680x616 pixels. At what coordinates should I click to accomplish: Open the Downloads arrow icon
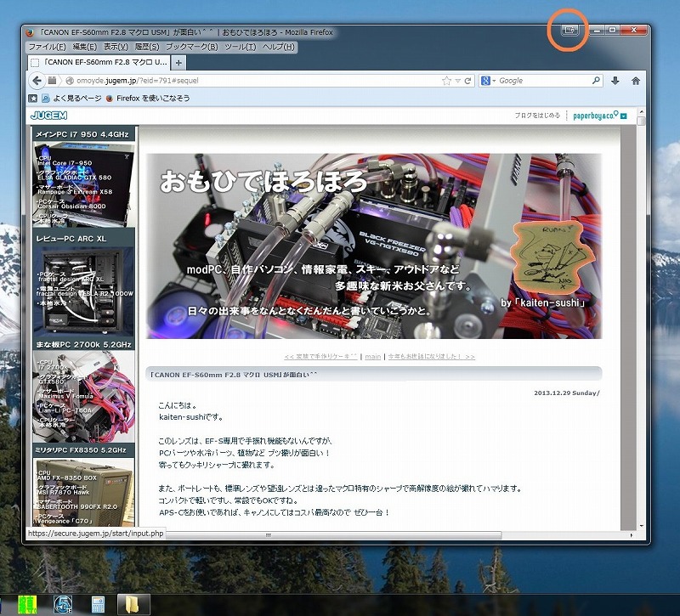tap(615, 81)
